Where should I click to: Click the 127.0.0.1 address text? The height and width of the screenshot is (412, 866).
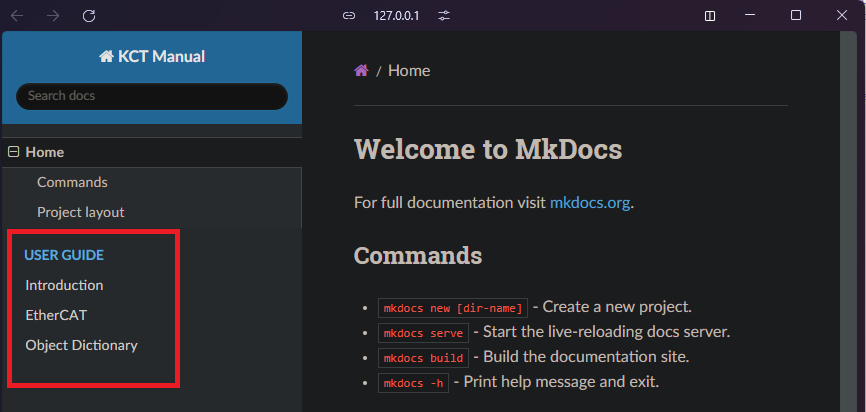[x=397, y=16]
